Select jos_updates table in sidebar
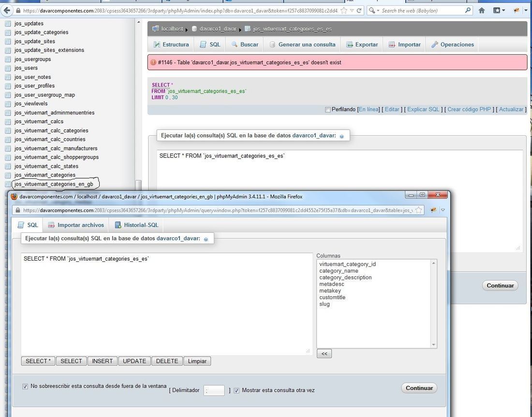The image size is (532, 417). (29, 23)
